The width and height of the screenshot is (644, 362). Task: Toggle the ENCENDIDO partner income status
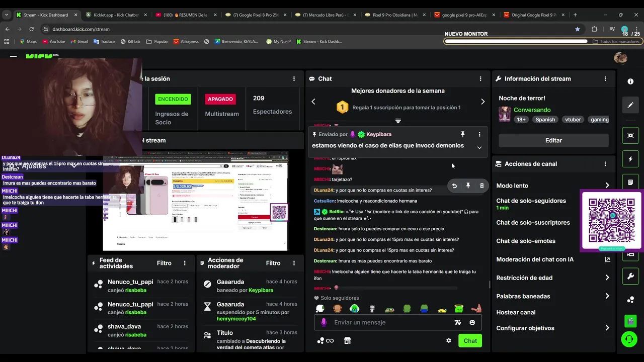click(x=173, y=99)
